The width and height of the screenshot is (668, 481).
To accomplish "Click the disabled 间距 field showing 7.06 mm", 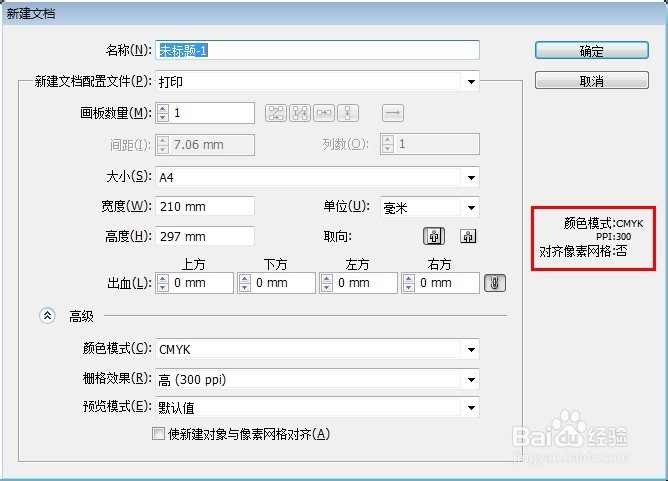I will click(x=205, y=145).
